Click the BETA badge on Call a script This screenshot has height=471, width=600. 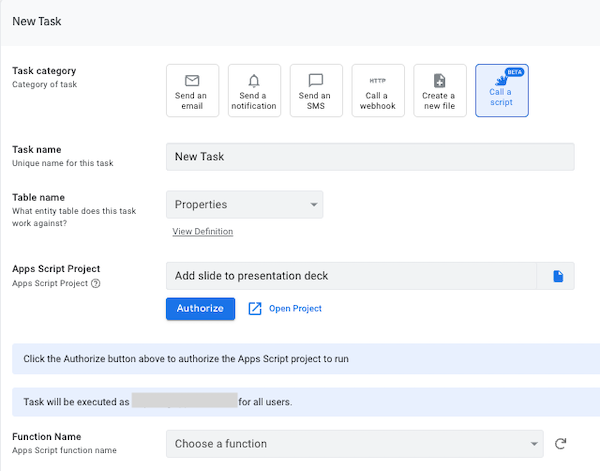pos(515,72)
